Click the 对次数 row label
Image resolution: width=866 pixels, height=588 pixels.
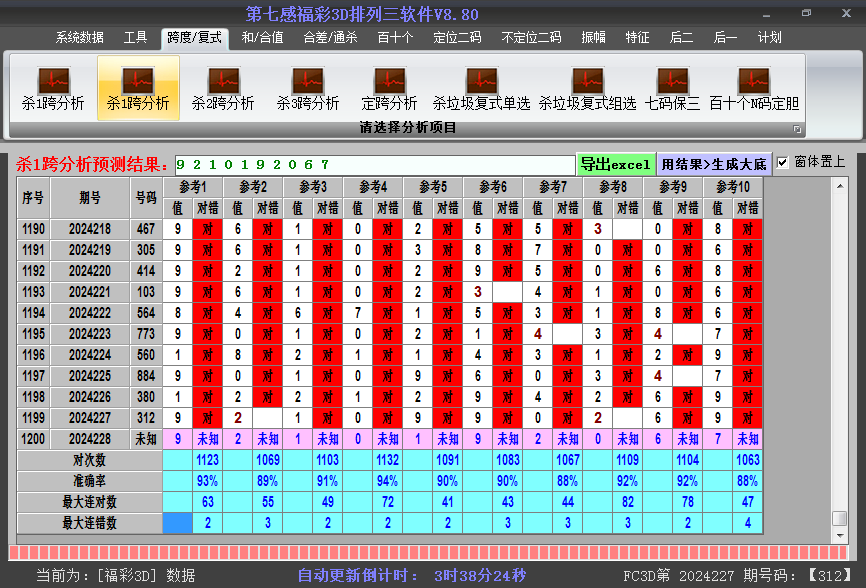(89, 460)
